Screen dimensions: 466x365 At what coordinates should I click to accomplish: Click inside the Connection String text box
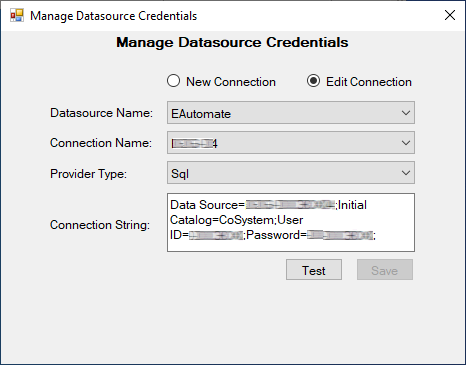pos(291,222)
